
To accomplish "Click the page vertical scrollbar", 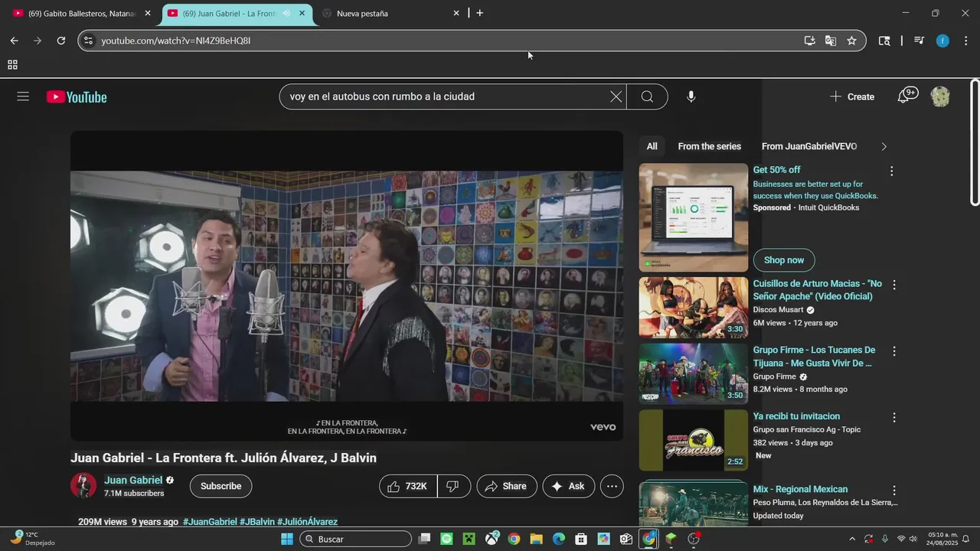I will tap(975, 142).
